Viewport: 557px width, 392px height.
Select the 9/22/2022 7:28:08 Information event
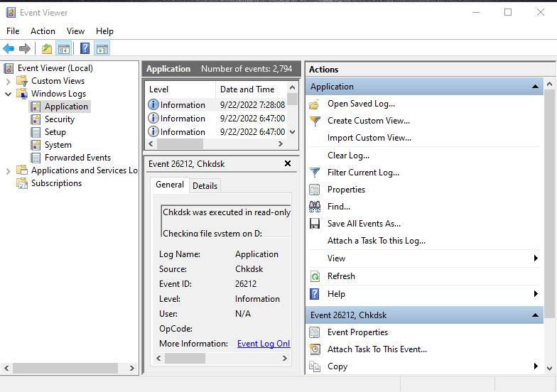216,105
